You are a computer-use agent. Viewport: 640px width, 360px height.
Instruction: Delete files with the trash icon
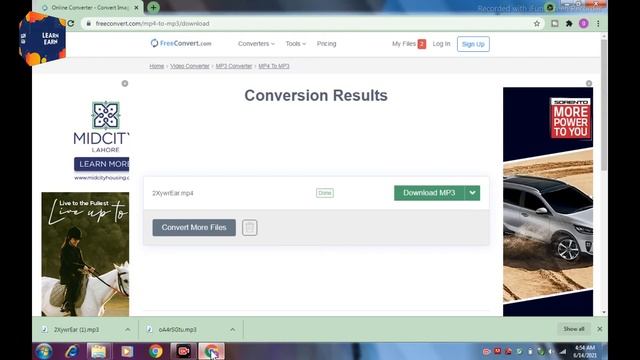point(250,227)
